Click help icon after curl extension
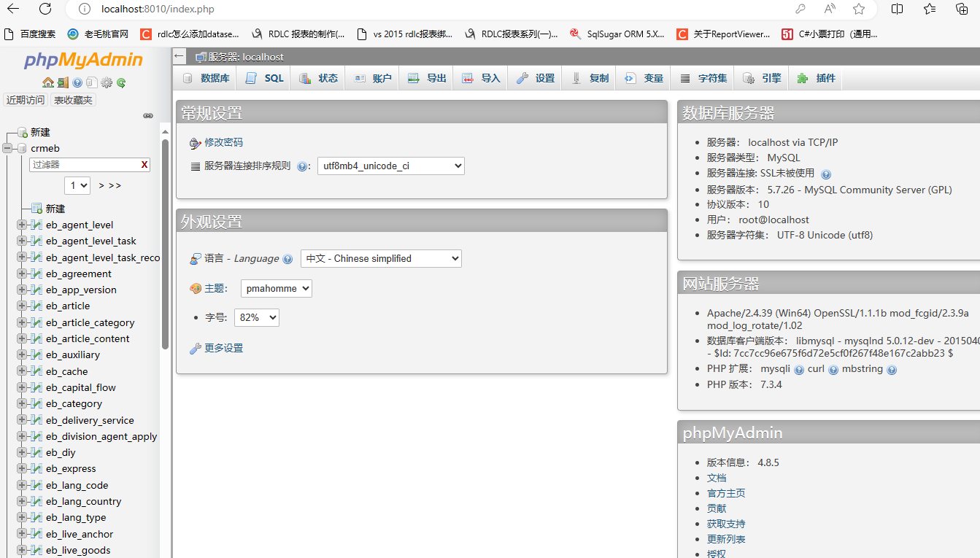This screenshot has height=558, width=980. (x=833, y=370)
